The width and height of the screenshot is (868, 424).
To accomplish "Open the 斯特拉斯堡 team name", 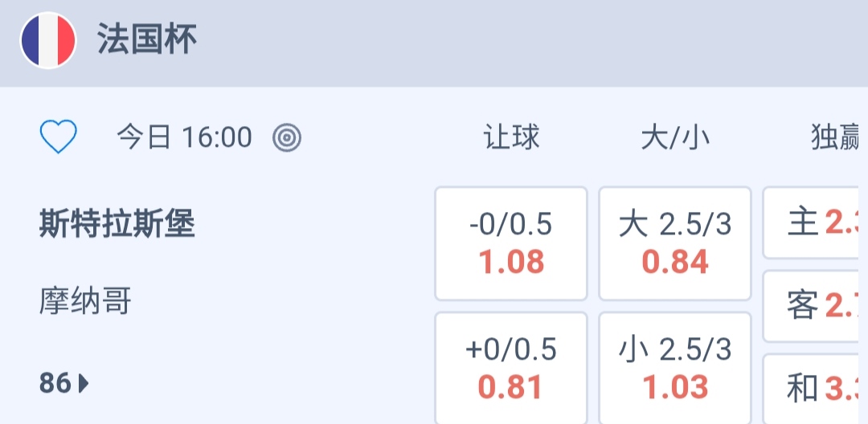I will (x=117, y=225).
